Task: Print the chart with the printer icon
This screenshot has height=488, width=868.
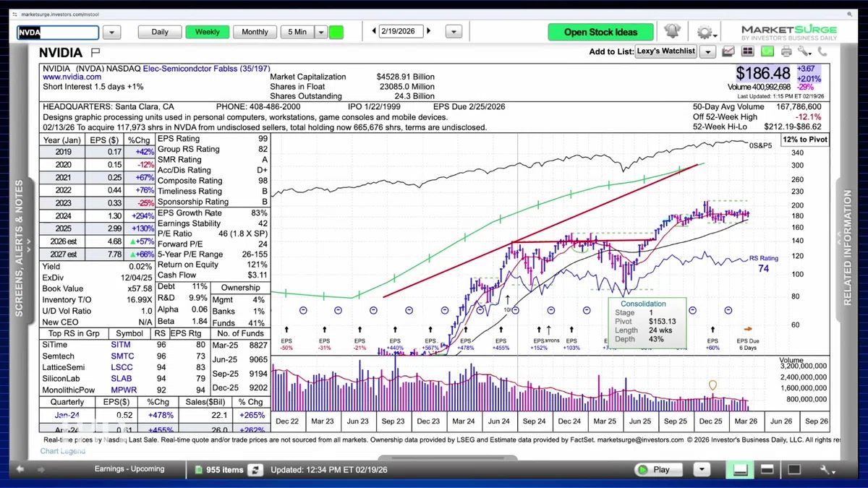Action: tap(786, 52)
